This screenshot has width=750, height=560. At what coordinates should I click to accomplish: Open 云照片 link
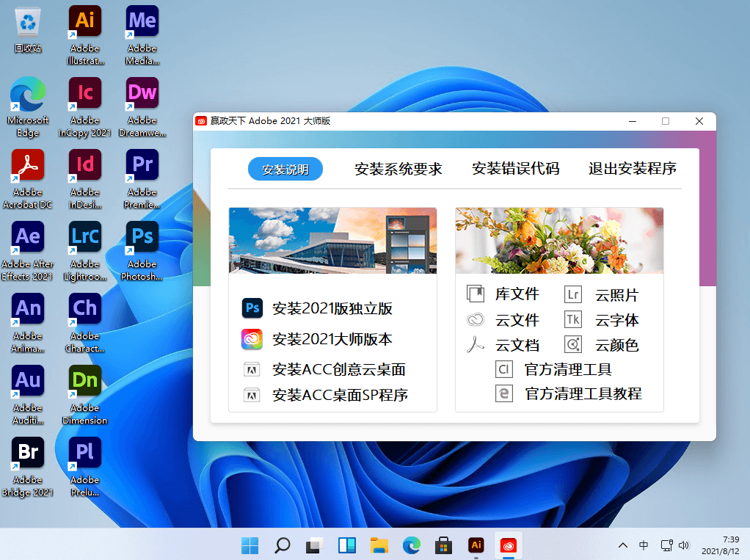(617, 295)
